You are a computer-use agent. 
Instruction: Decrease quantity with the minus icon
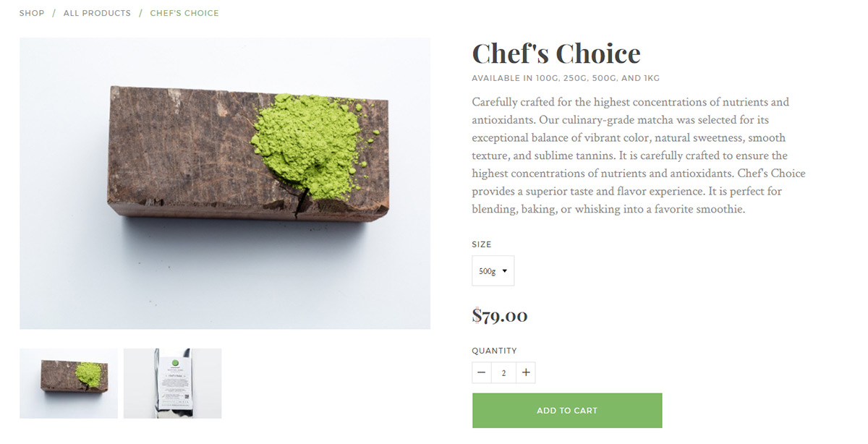coord(482,373)
